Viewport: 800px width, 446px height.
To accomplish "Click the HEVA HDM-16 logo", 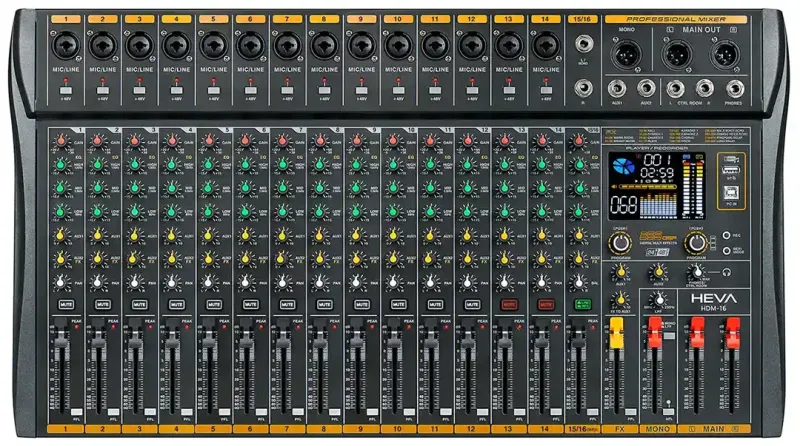I will [713, 302].
